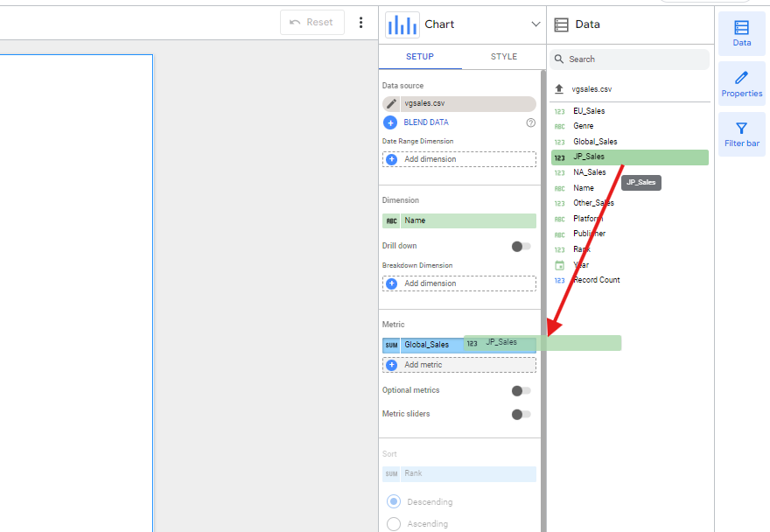This screenshot has height=532, width=770.
Task: Enable the Optional metrics toggle
Action: click(521, 391)
